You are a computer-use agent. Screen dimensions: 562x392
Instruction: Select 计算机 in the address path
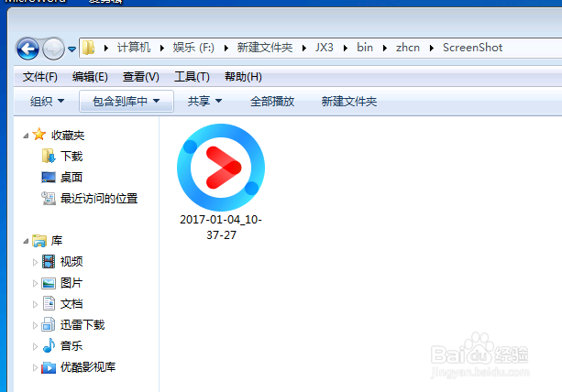pos(134,48)
